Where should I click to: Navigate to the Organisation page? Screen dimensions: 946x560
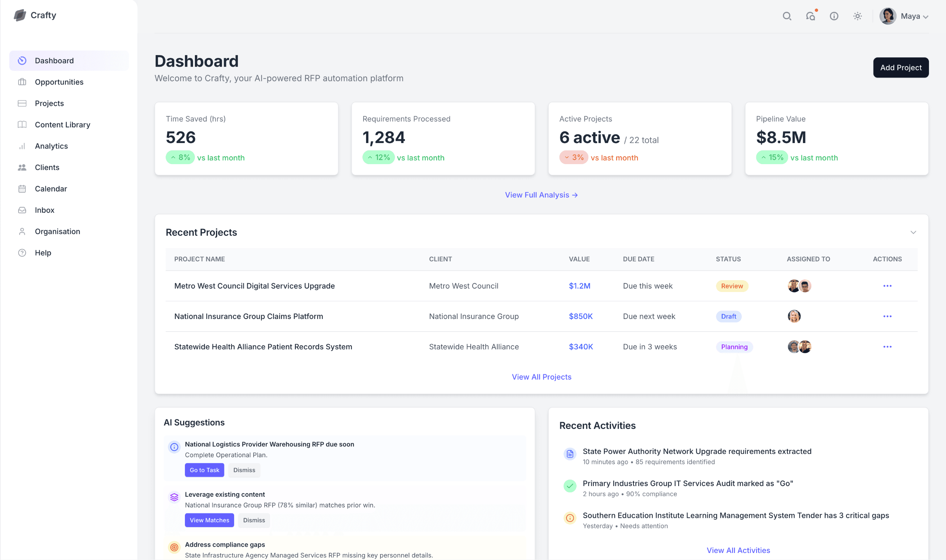coord(57,231)
